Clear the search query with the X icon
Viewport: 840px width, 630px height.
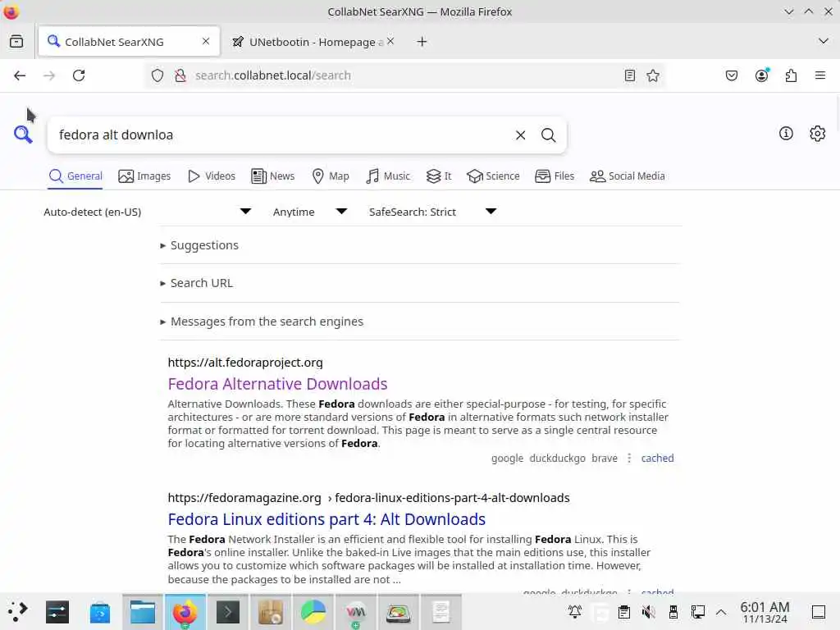520,135
